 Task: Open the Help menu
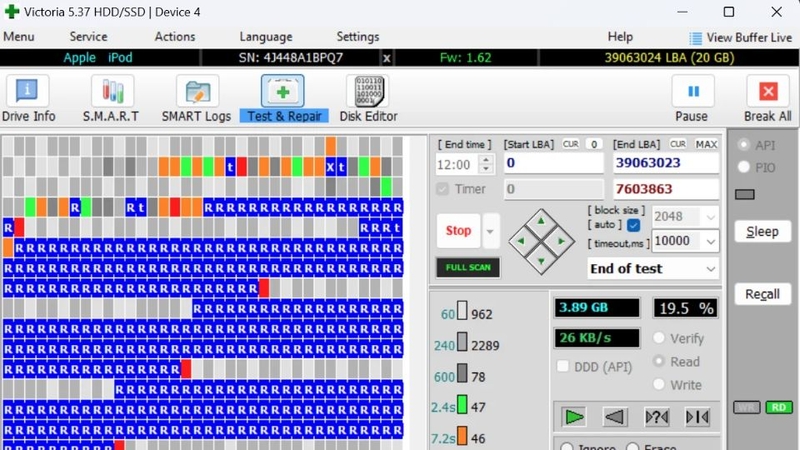pyautogui.click(x=620, y=37)
